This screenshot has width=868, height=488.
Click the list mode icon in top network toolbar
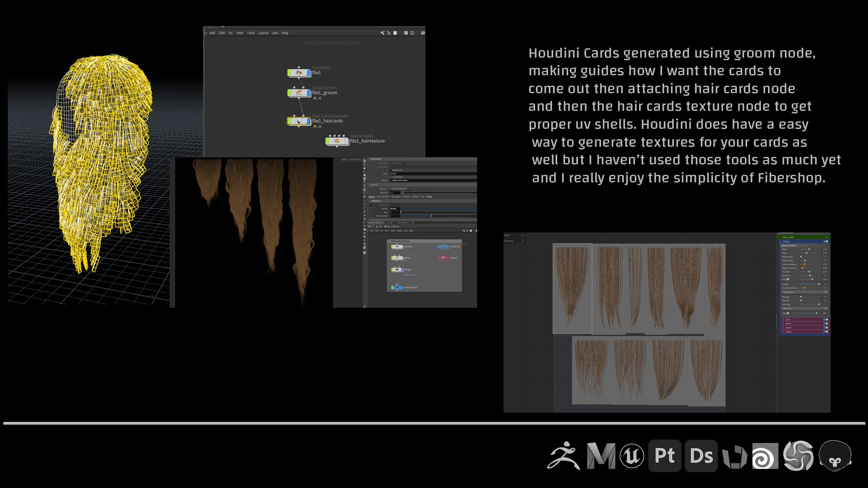tap(395, 33)
